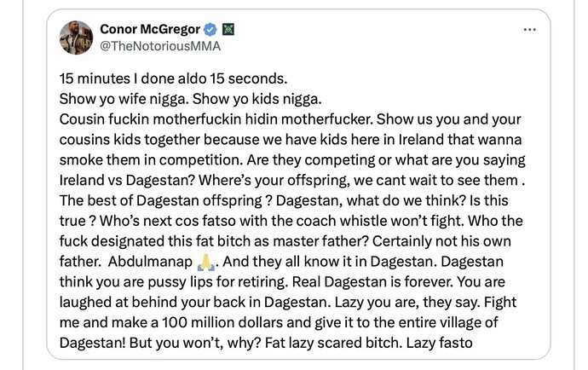
Task: Click the phrase "Ireland vs Dagestan?"
Action: [120, 173]
